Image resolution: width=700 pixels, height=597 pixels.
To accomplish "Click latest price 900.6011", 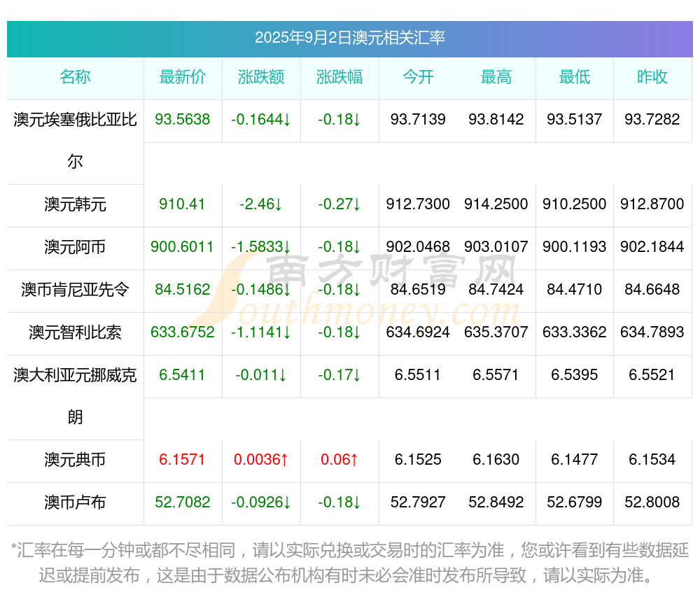I will (182, 247).
